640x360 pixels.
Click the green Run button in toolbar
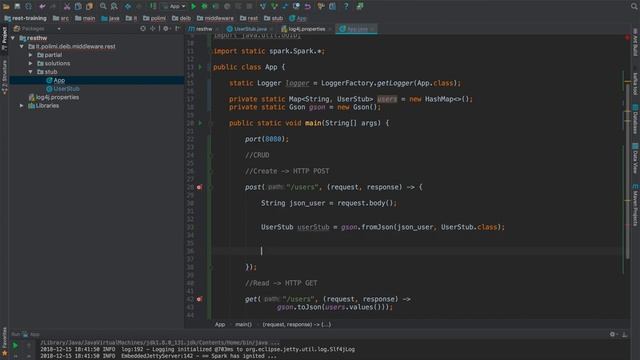[x=193, y=6]
